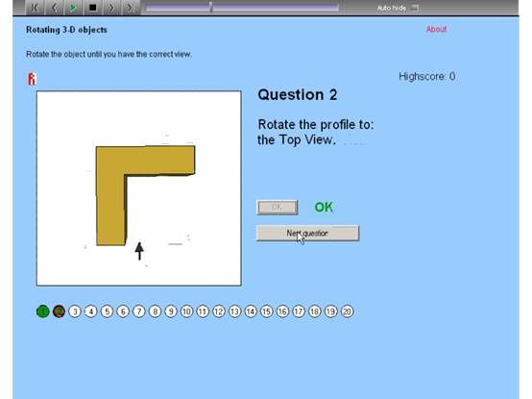
Task: Jump to question 10 circle
Action: pos(186,312)
